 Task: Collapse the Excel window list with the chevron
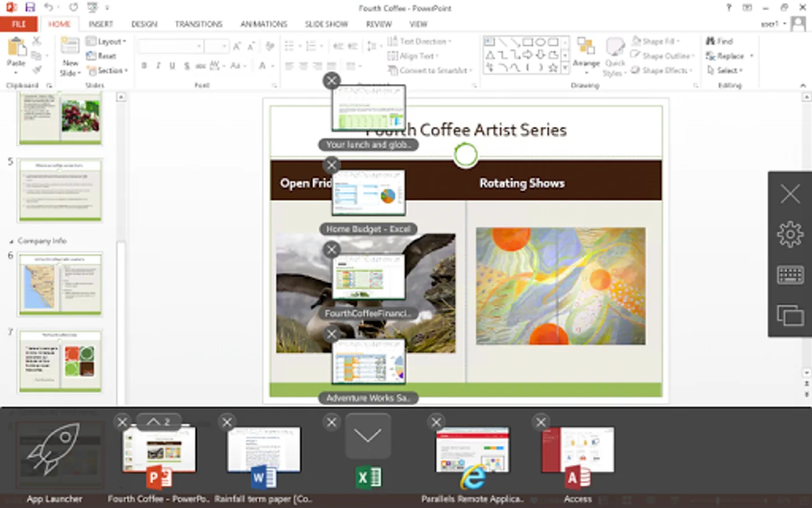(x=368, y=435)
